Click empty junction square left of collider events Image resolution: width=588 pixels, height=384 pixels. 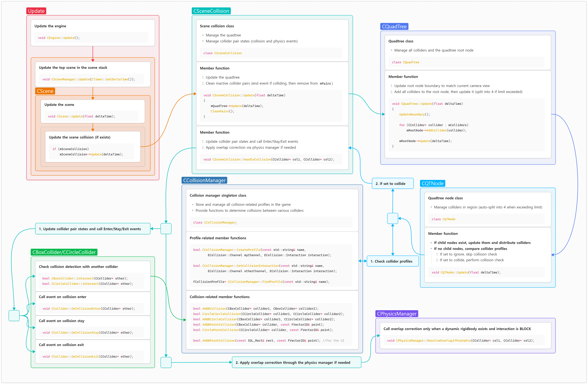point(14,316)
